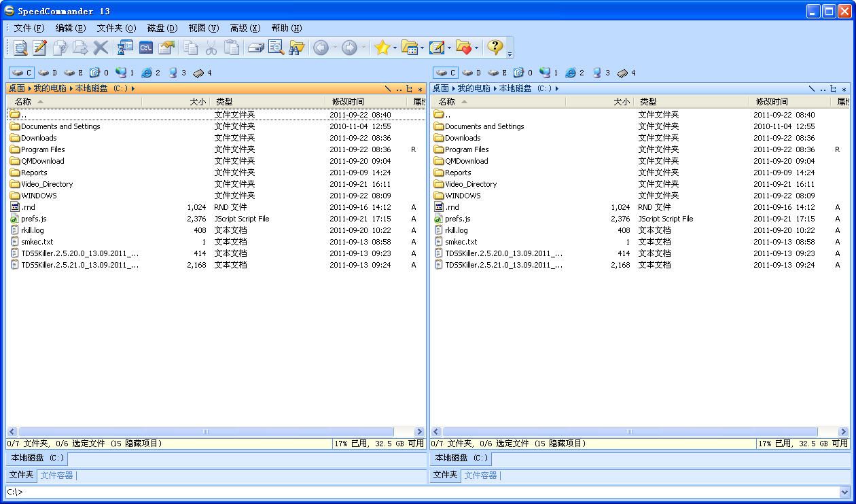The image size is (856, 504).
Task: Click 我的电脑 in left path breadcrumb
Action: (50, 88)
